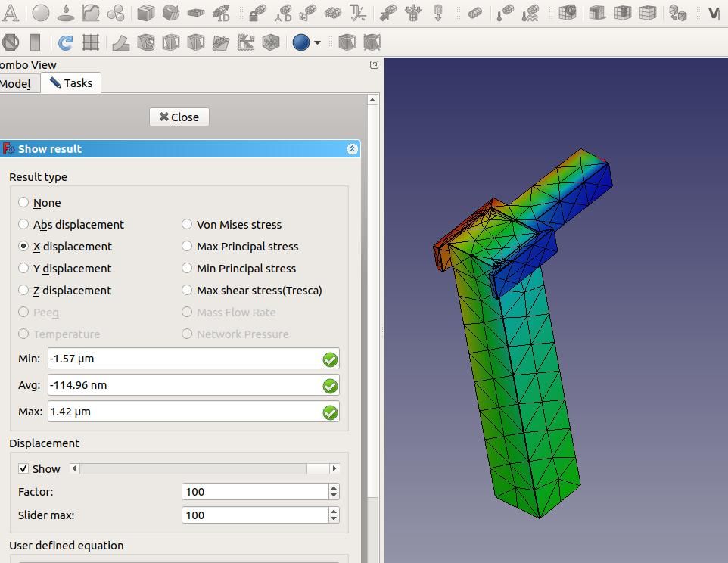Create FEM mesh with Netgen icon
This screenshot has height=563, width=728.
click(567, 13)
